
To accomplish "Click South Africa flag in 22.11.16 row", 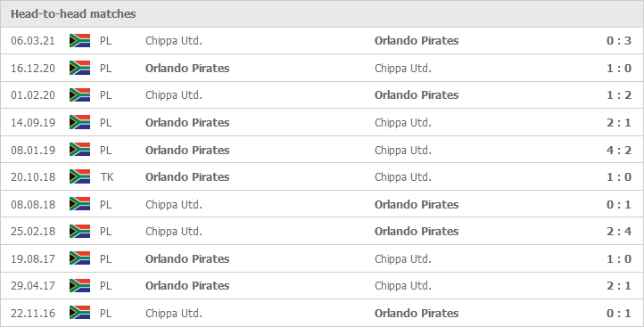I will coord(79,313).
